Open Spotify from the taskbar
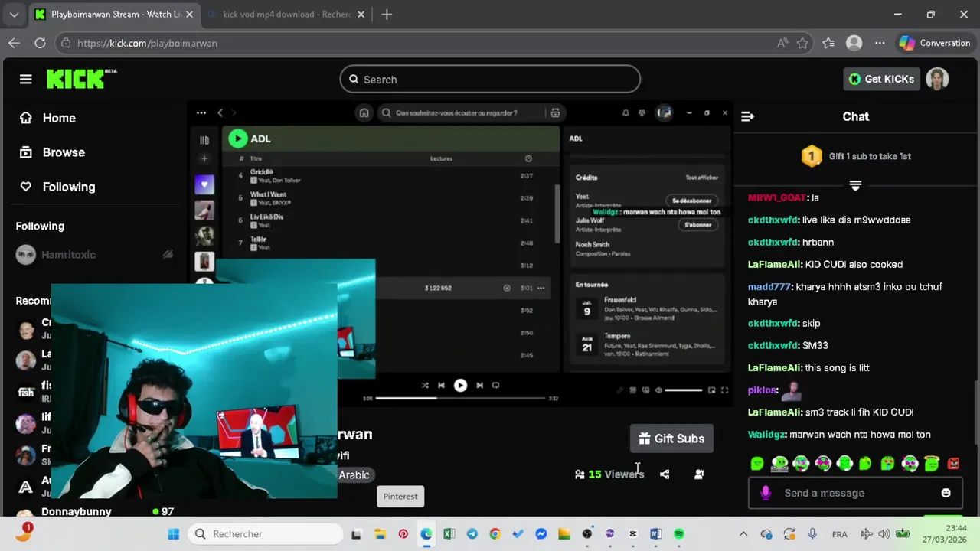980x551 pixels. [679, 534]
